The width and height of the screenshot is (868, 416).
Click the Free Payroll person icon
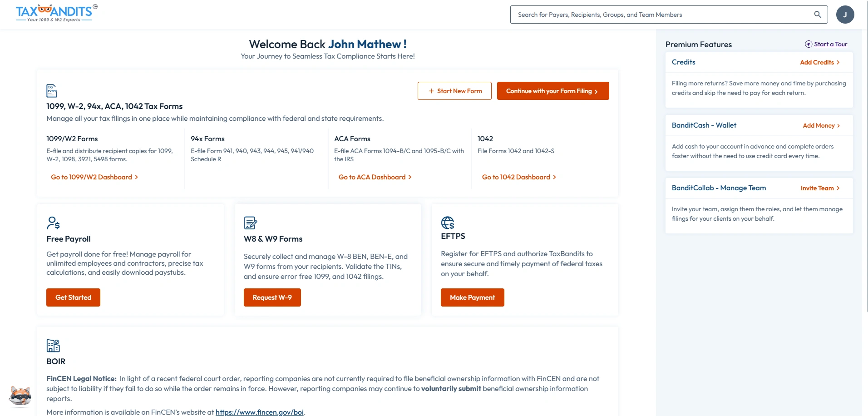(x=53, y=223)
